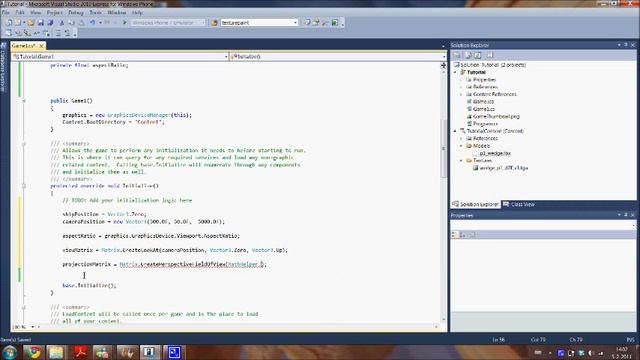Click the Cut toolbar icon
Viewport: 640px width, 360px height.
(x=62, y=23)
